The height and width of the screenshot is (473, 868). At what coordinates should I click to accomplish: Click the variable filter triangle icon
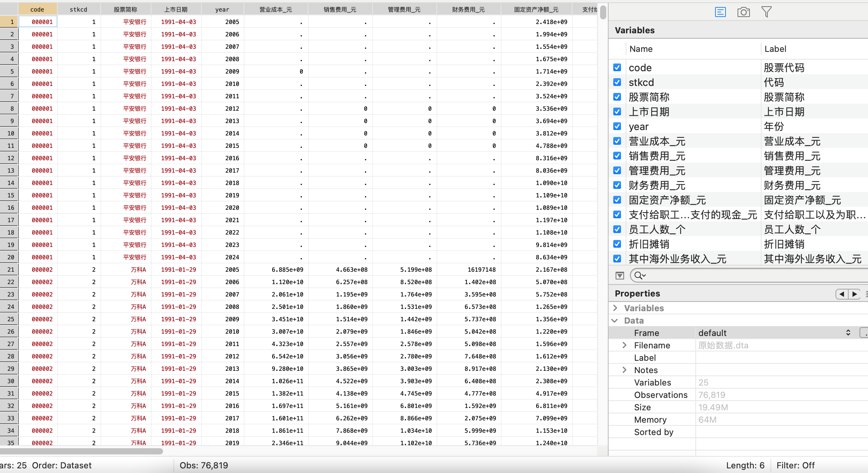(x=620, y=276)
